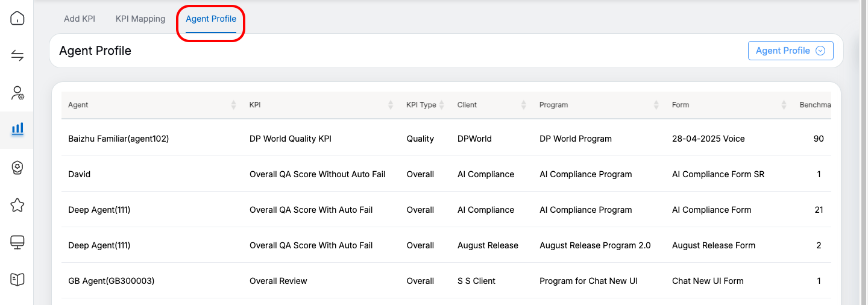Open the user settings sidebar icon
Screen dimensions: 868x305
click(x=17, y=93)
